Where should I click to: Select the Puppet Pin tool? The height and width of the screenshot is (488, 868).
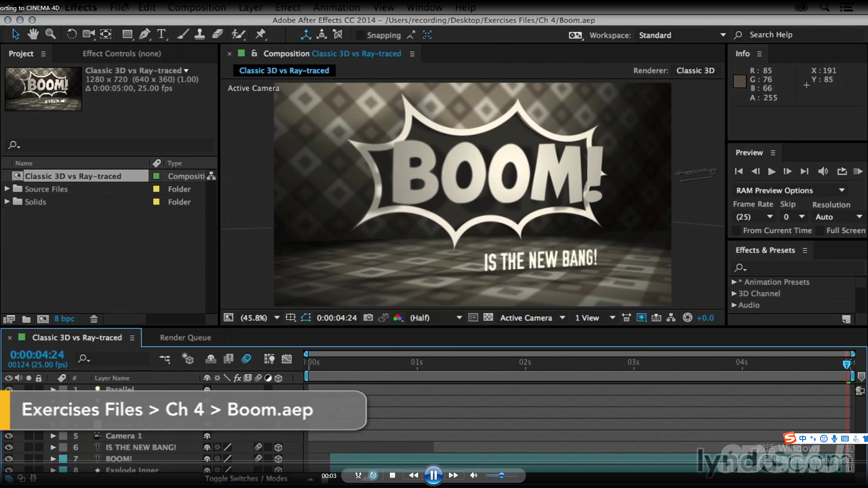(x=260, y=34)
